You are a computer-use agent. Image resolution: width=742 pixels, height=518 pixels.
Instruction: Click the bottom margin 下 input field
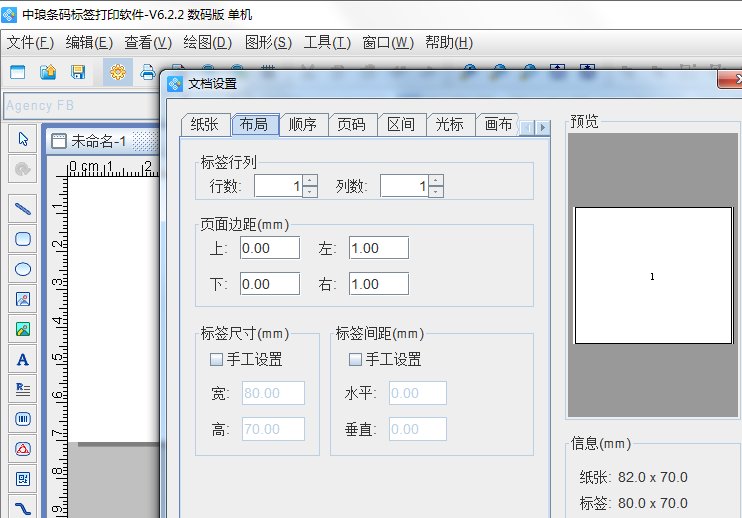tap(270, 284)
